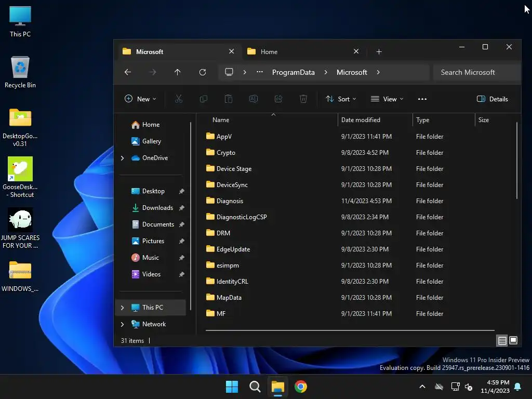Open Gallery in navigation pane
Screen dimensions: 532x399
pyautogui.click(x=152, y=141)
